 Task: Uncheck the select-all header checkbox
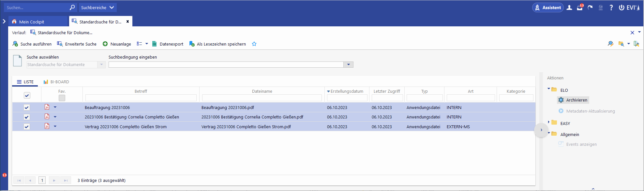27,95
